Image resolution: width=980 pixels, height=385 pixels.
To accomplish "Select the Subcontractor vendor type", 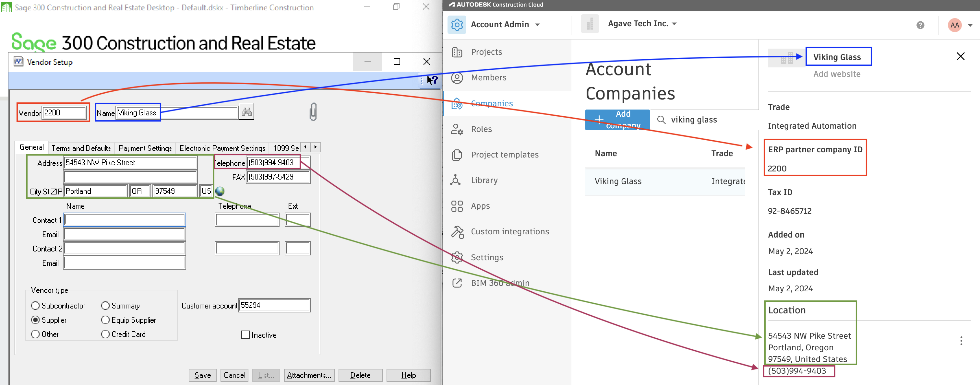I will [x=35, y=306].
